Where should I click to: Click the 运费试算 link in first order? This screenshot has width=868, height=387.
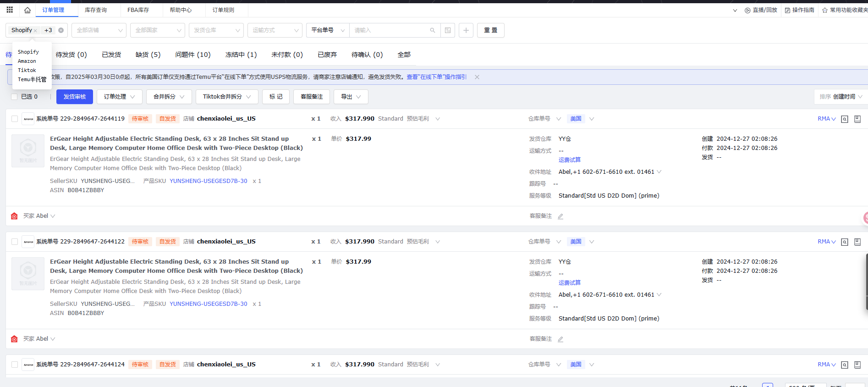point(569,160)
